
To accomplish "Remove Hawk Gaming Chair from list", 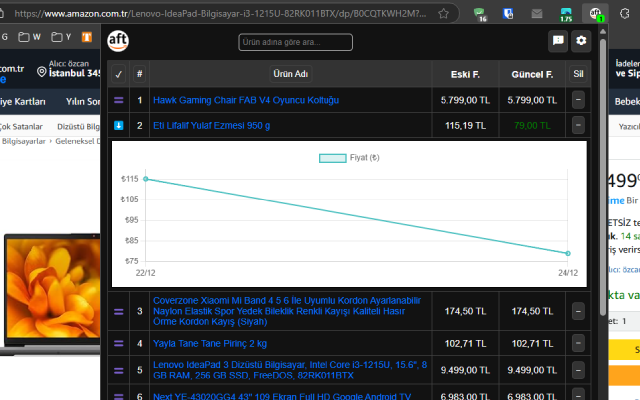I will pos(578,100).
